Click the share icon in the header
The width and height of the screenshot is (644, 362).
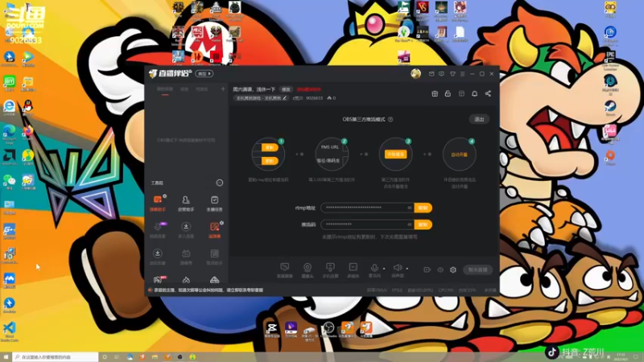pyautogui.click(x=488, y=93)
